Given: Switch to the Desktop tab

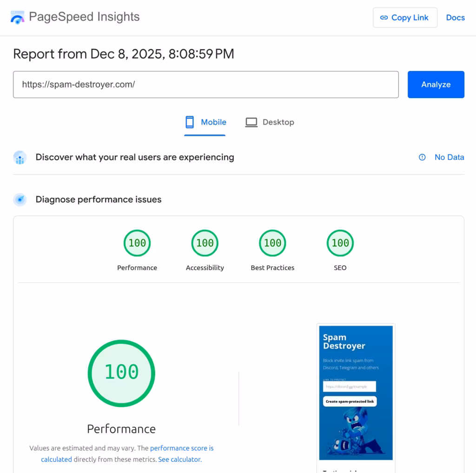Looking at the screenshot, I should click(270, 122).
